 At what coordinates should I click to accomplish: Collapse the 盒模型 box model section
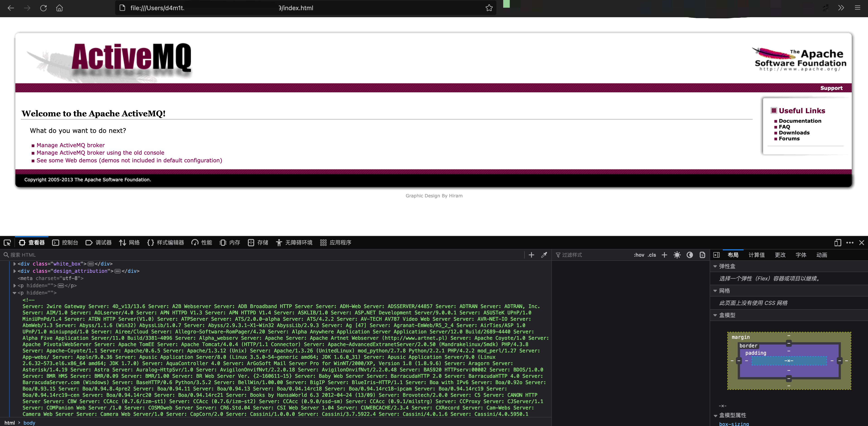tap(715, 315)
